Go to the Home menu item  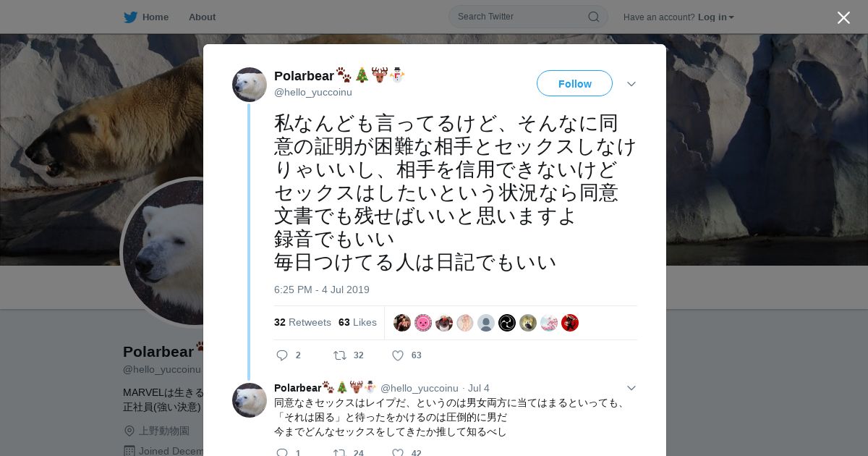155,17
